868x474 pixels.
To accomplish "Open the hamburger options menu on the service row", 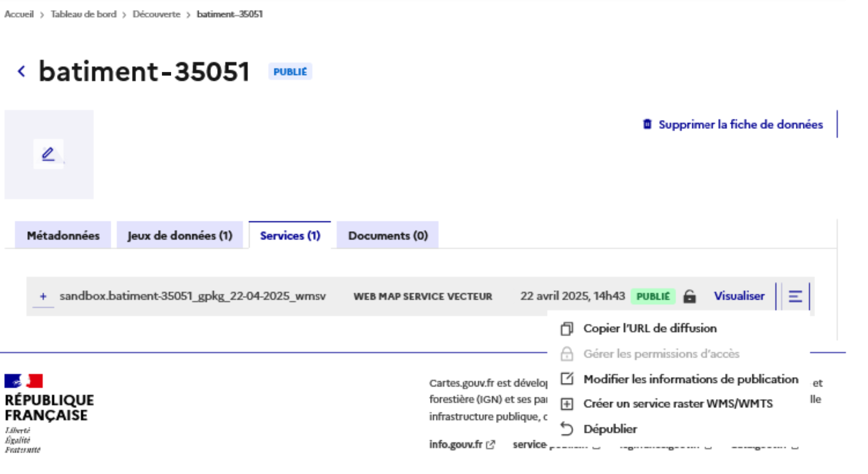I will coord(795,296).
